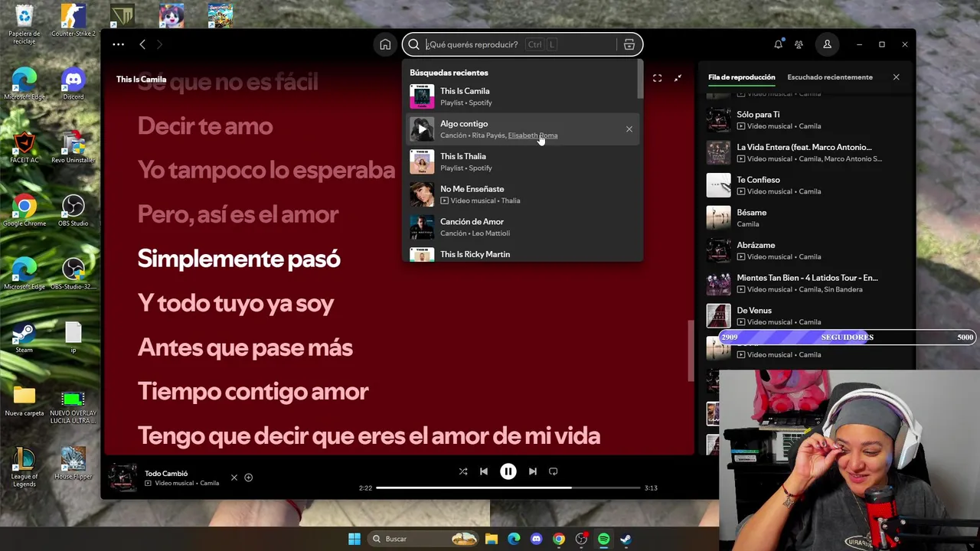Open the notifications bell in Spotify
Screen dimensions: 980x551
(x=778, y=44)
